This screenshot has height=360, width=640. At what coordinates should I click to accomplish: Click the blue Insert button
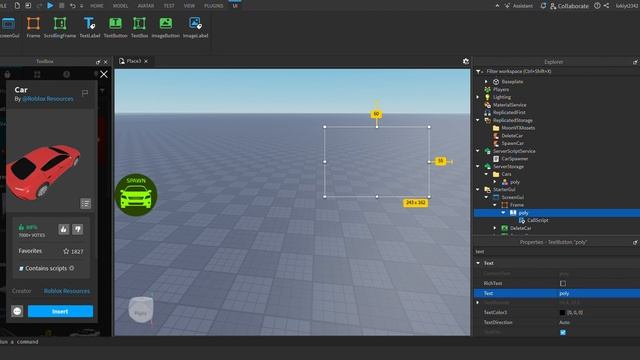(60, 311)
